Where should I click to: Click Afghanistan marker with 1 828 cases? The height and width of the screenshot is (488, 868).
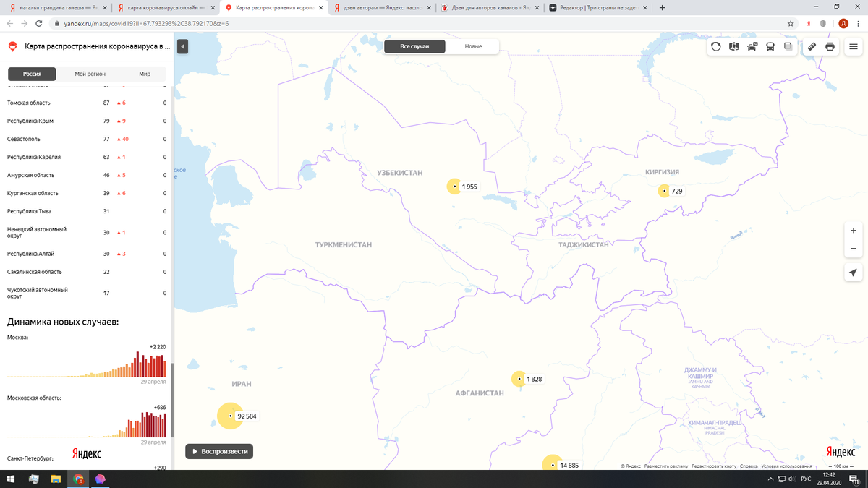pos(519,379)
